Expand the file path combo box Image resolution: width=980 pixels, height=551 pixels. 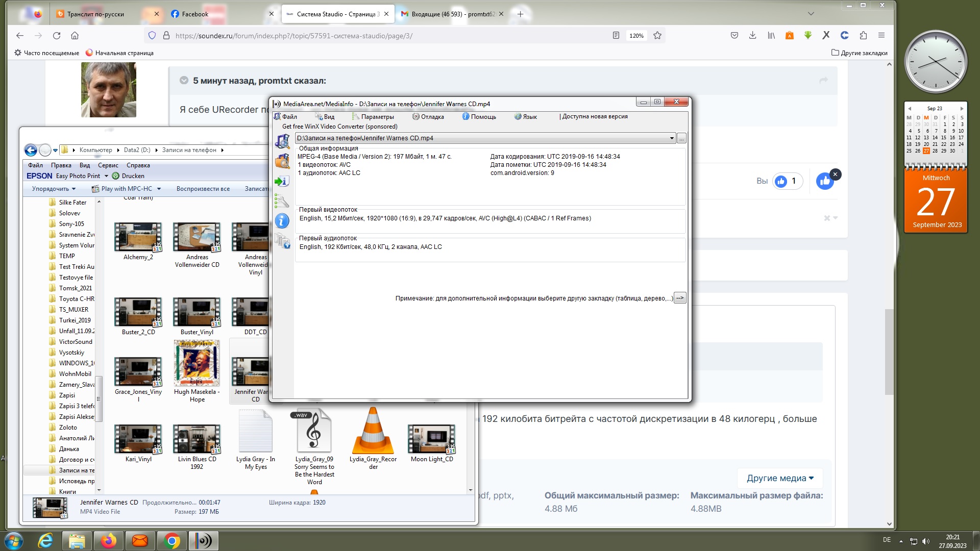[x=672, y=138]
